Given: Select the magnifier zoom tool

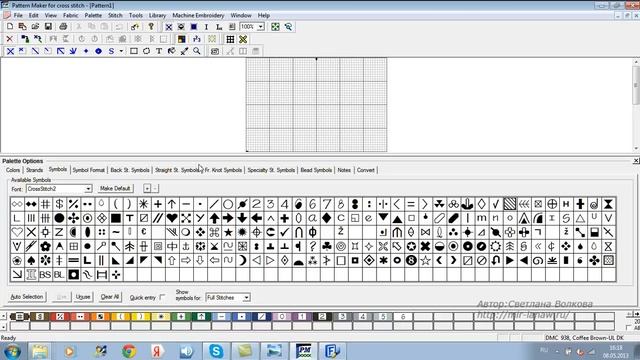Looking at the screenshot, I should [x=197, y=51].
